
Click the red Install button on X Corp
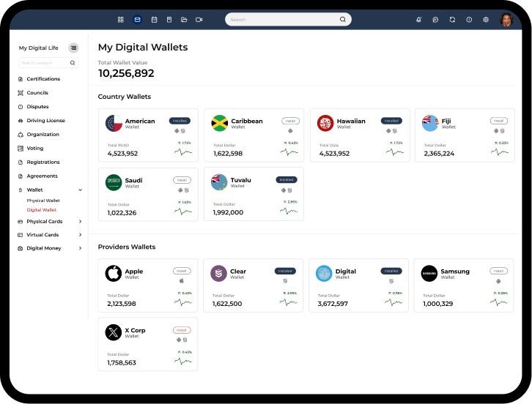182,330
